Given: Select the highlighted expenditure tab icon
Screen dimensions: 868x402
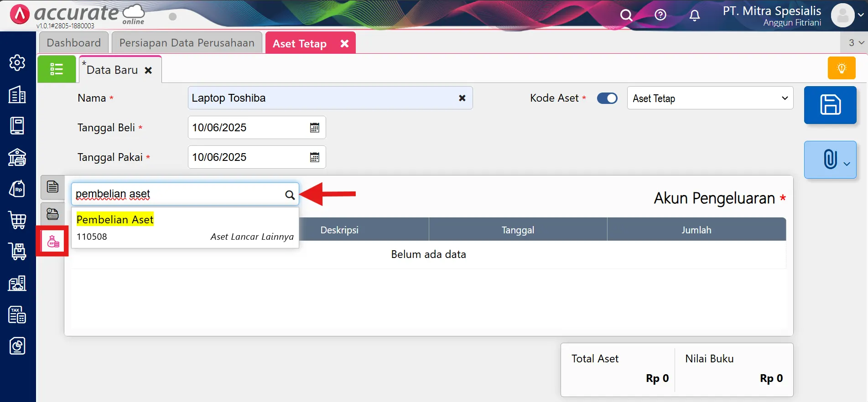Looking at the screenshot, I should [53, 241].
